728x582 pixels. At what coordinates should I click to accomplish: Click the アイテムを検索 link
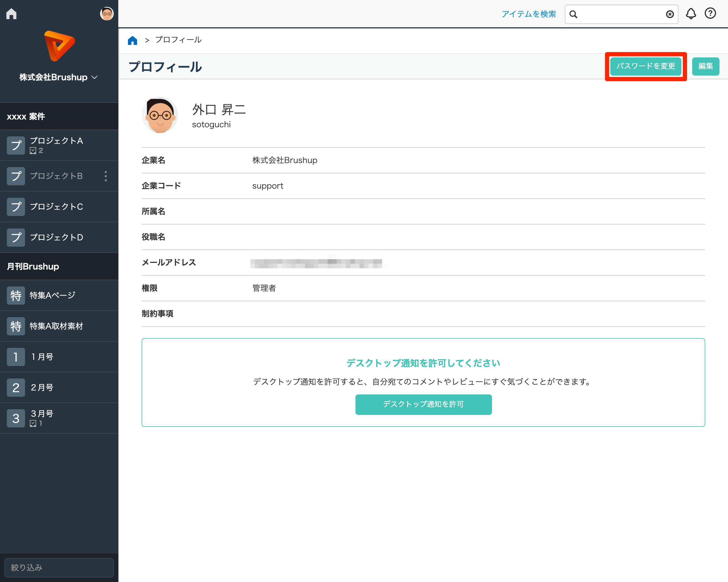point(529,14)
